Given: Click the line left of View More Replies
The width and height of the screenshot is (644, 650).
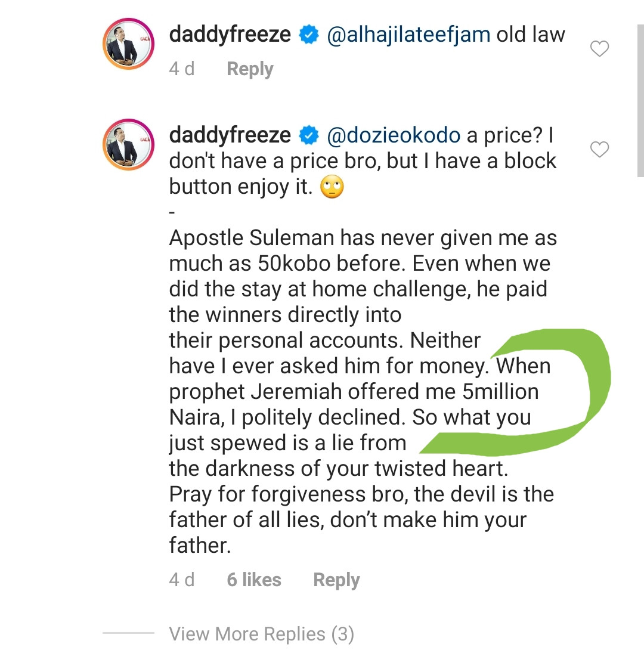Looking at the screenshot, I should (x=128, y=633).
